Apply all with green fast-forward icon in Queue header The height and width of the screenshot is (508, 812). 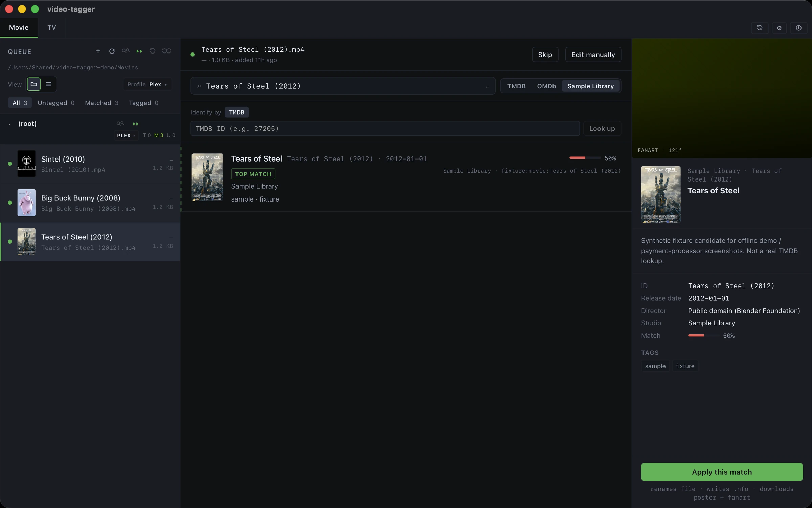(x=139, y=51)
